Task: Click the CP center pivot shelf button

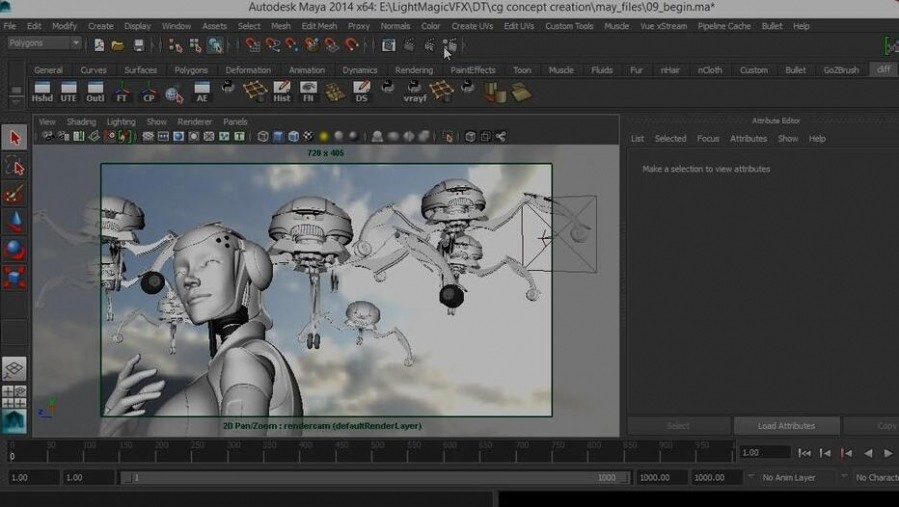Action: point(148,92)
